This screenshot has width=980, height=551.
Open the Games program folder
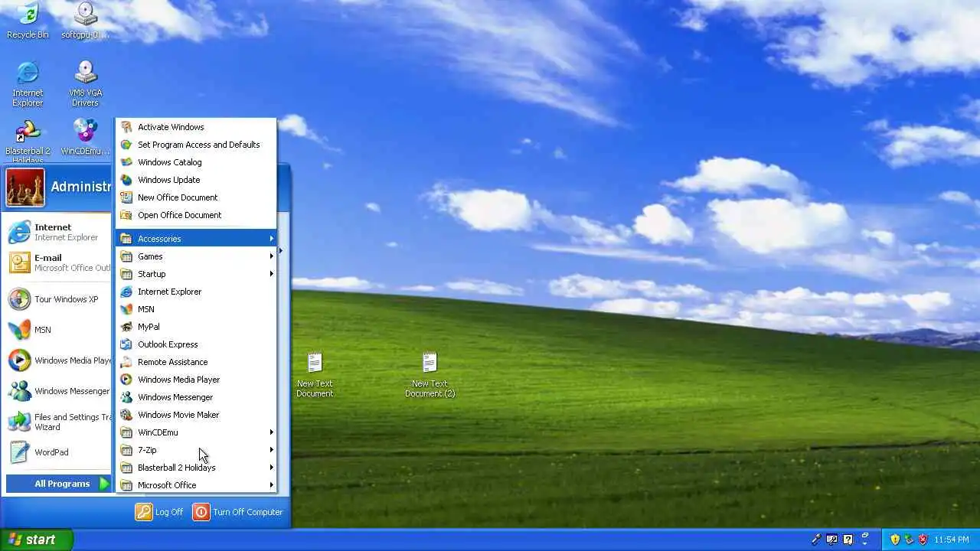(196, 256)
